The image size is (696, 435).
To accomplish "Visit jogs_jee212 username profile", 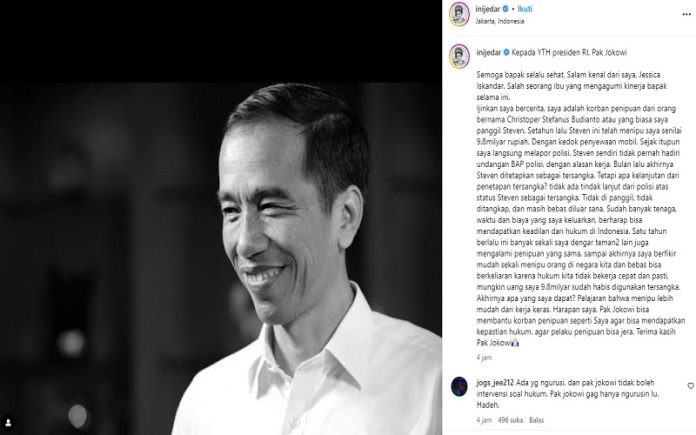I will pyautogui.click(x=495, y=383).
